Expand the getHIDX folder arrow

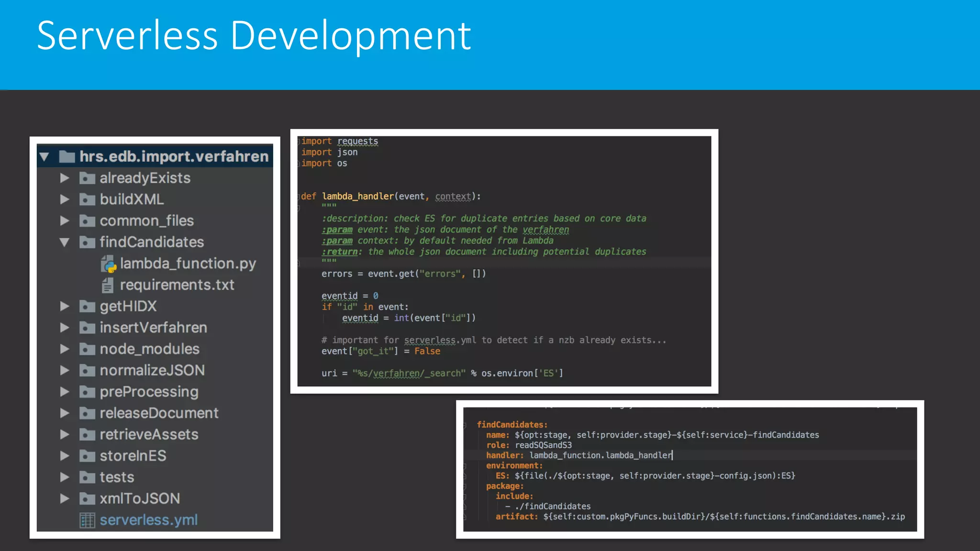click(65, 306)
